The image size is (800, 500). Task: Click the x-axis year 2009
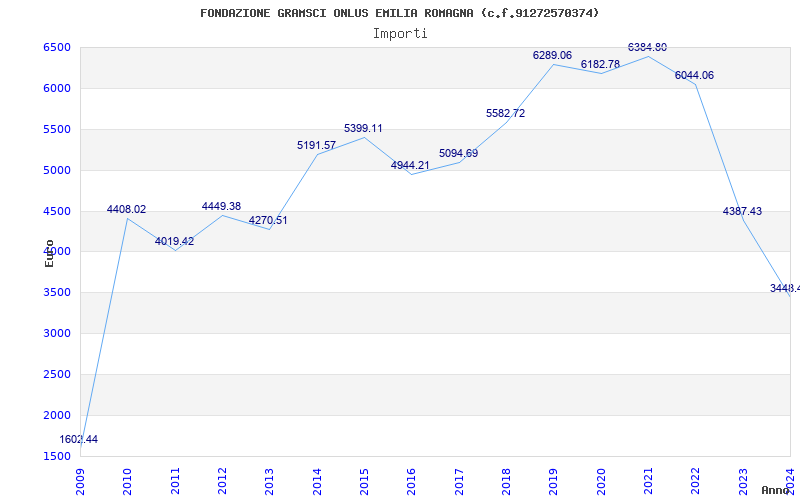click(80, 482)
